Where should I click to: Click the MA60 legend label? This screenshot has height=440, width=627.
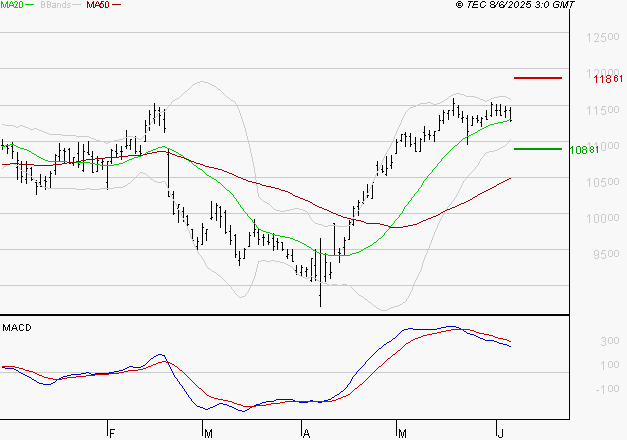coord(97,6)
